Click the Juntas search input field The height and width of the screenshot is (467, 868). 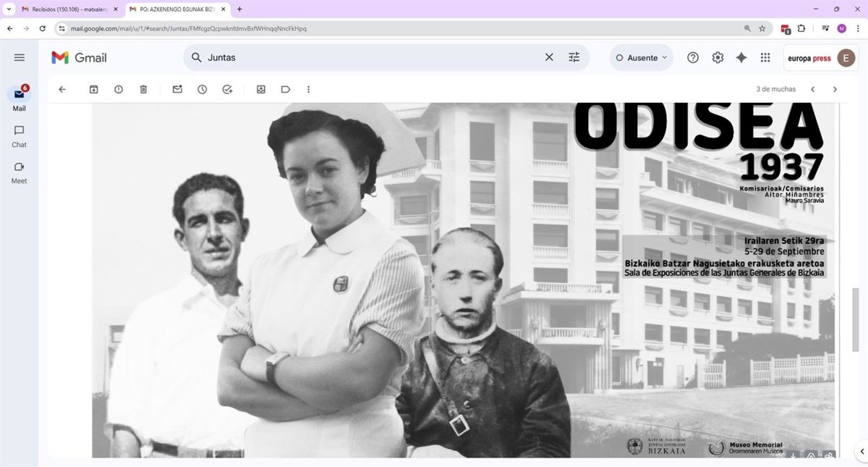point(362,57)
